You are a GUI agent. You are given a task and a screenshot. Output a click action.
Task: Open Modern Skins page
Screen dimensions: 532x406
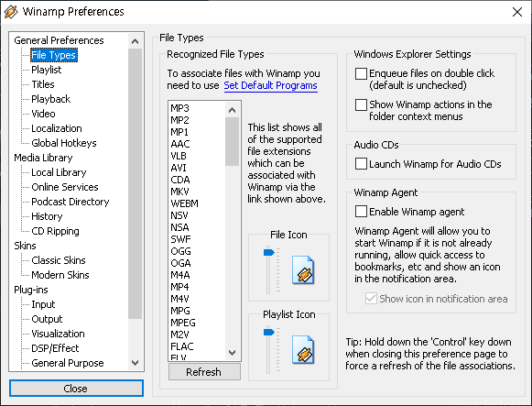click(x=60, y=275)
